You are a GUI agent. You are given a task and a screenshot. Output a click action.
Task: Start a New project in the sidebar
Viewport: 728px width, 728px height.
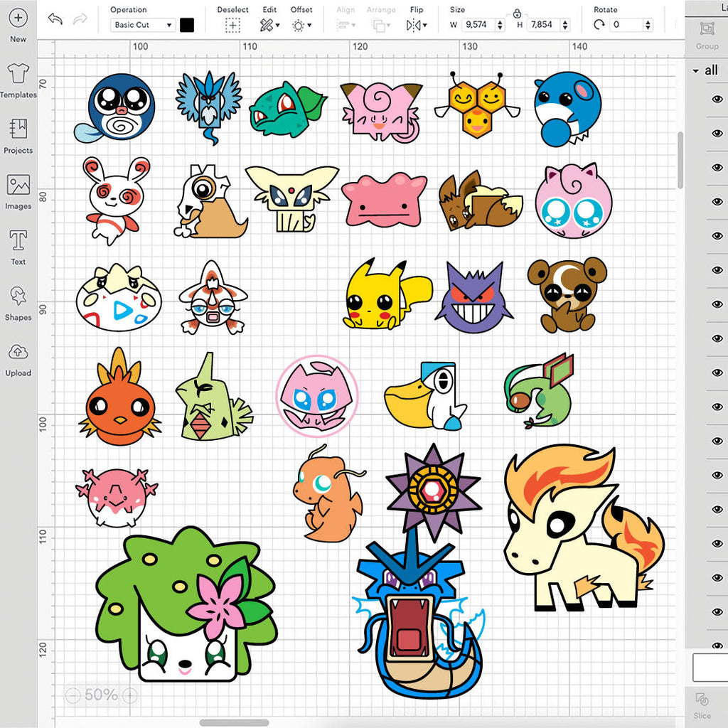[x=18, y=26]
